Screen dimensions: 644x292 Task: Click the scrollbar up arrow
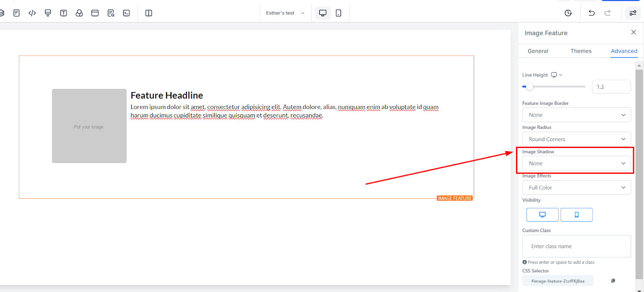[639, 65]
